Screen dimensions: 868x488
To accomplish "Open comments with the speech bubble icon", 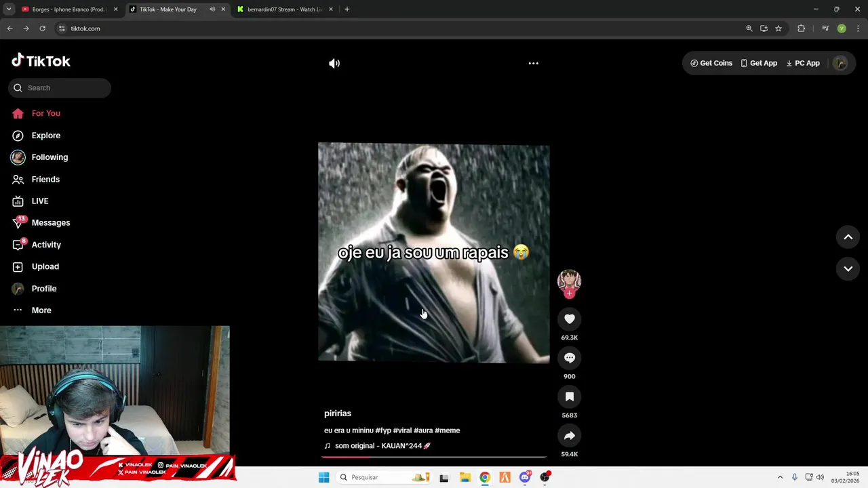I will 570,358.
